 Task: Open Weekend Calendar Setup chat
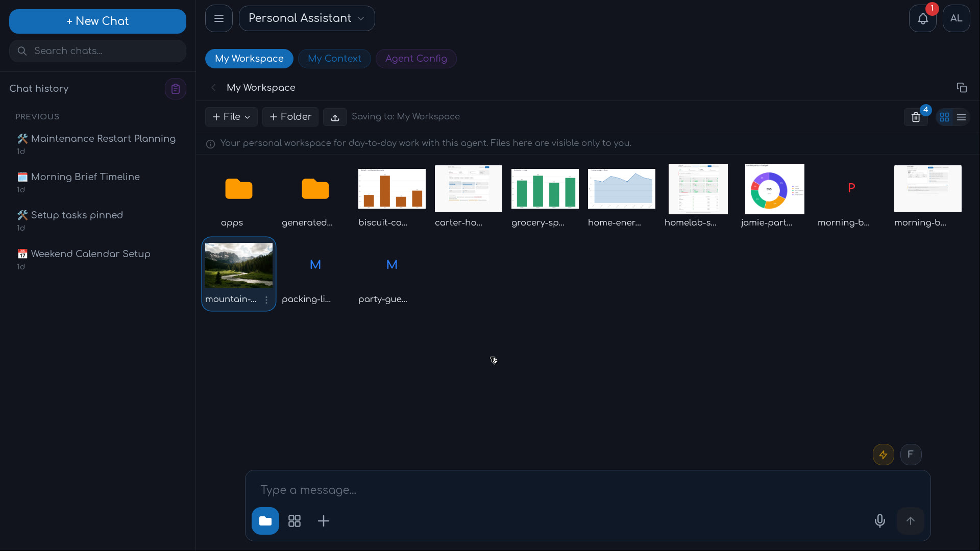97,259
